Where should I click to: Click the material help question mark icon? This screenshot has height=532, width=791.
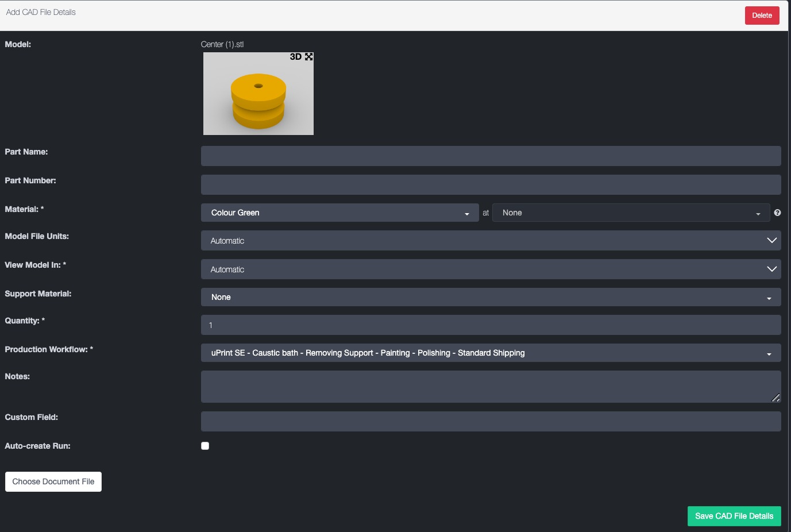point(777,213)
